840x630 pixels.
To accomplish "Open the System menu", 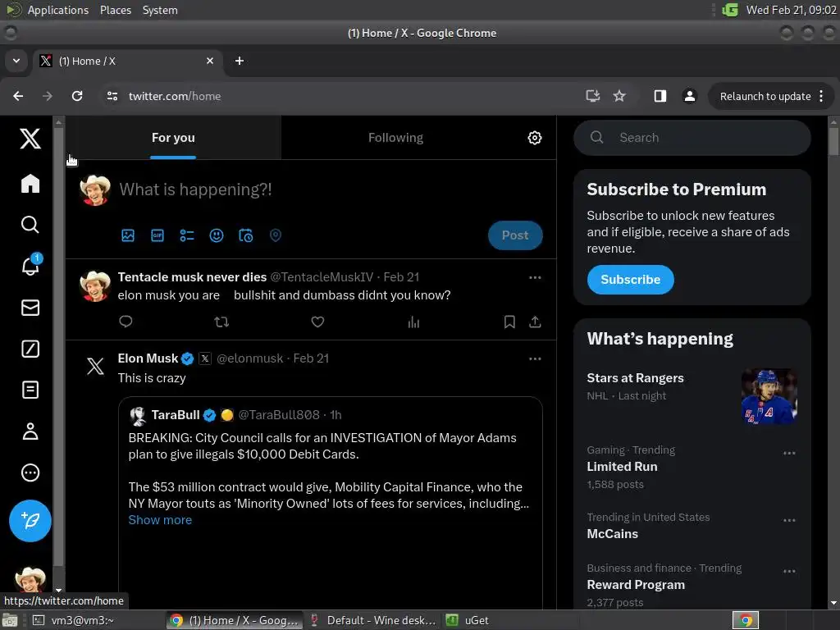I will coord(160,10).
